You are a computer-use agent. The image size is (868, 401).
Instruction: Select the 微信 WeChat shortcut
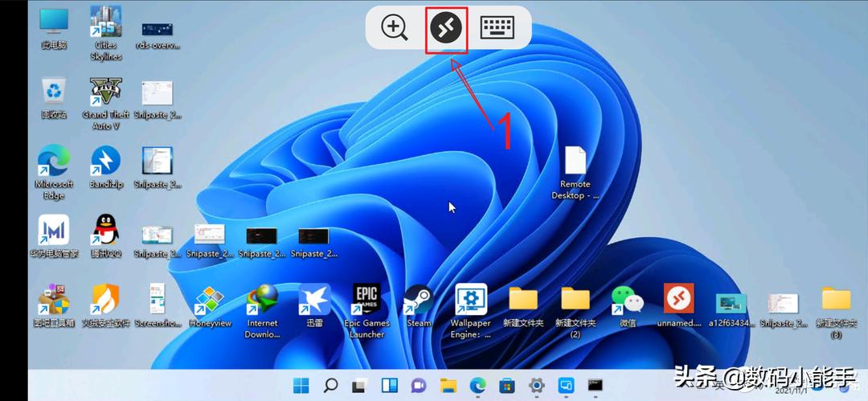(x=627, y=307)
